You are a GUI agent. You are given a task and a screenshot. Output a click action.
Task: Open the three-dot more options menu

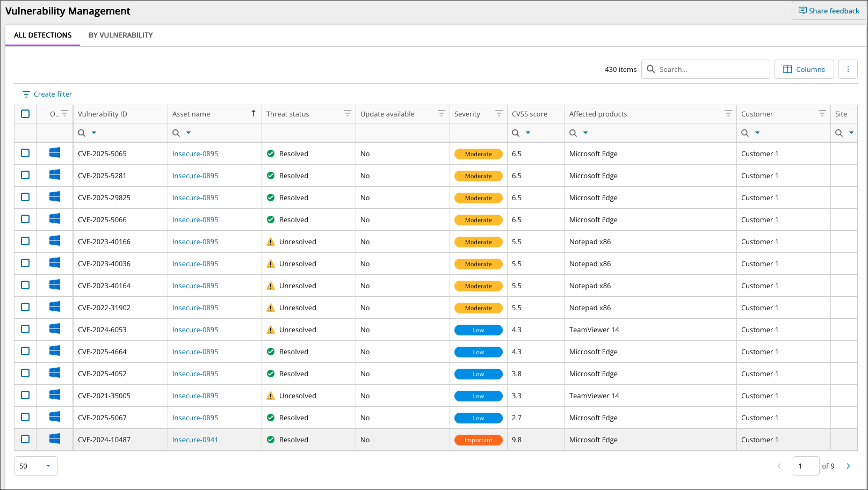click(x=848, y=69)
